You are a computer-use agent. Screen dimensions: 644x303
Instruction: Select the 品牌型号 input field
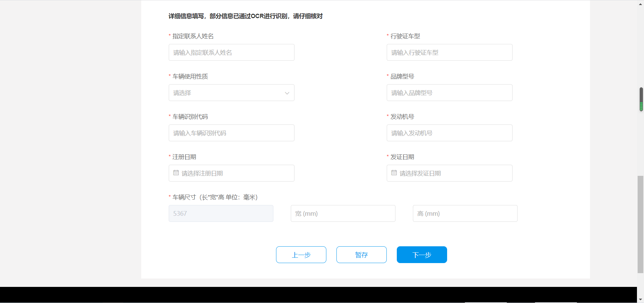(x=449, y=93)
